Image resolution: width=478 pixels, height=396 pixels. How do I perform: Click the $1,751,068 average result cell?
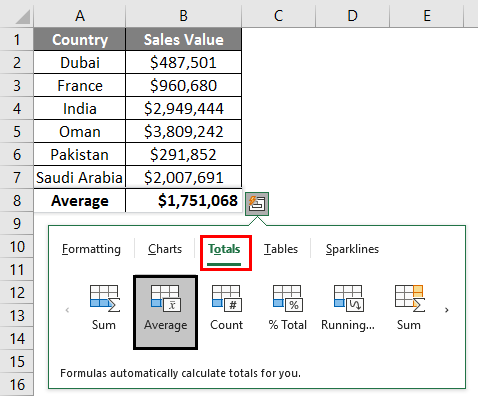coord(183,200)
